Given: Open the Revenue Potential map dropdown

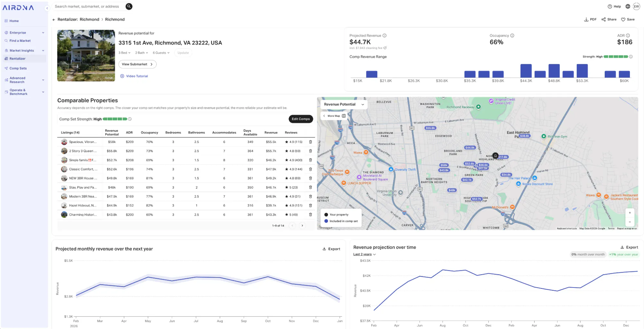Looking at the screenshot, I should point(344,104).
